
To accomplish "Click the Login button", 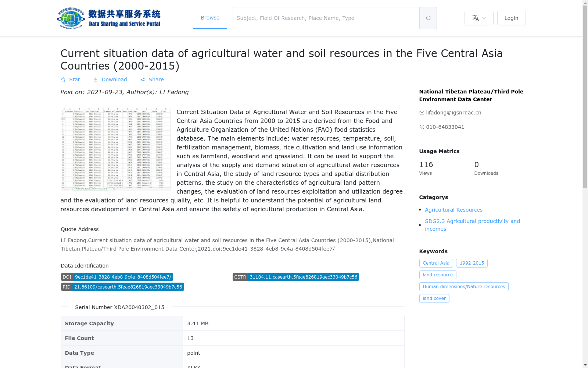I will point(511,18).
